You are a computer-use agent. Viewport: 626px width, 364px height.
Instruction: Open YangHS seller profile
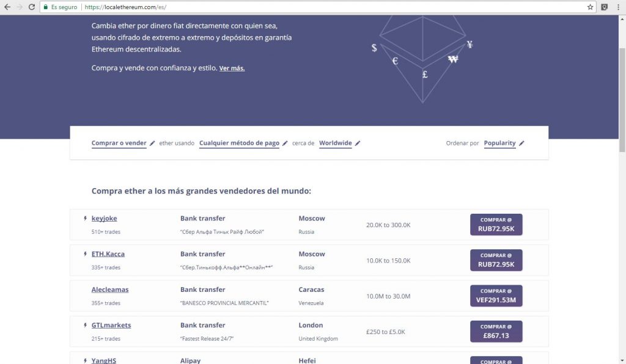104,360
